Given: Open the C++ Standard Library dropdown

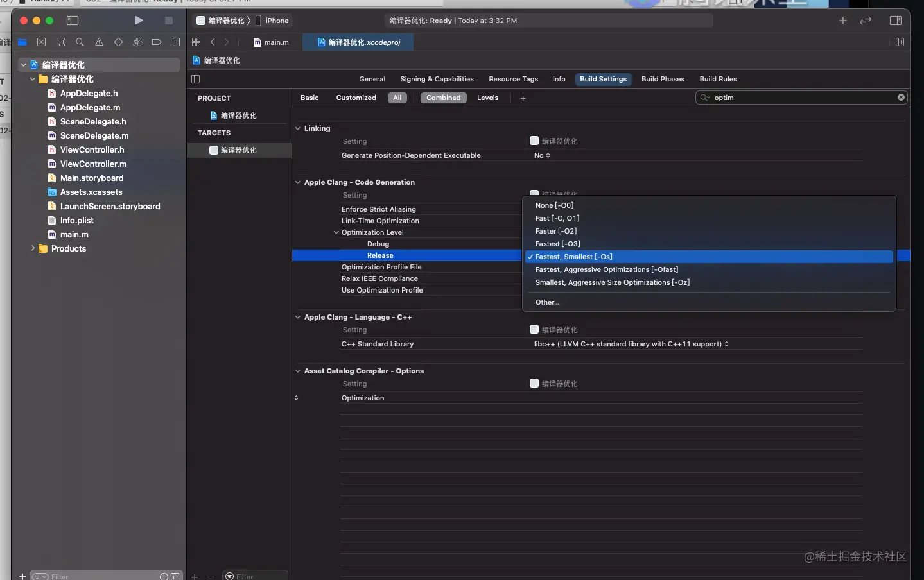Looking at the screenshot, I should (631, 344).
